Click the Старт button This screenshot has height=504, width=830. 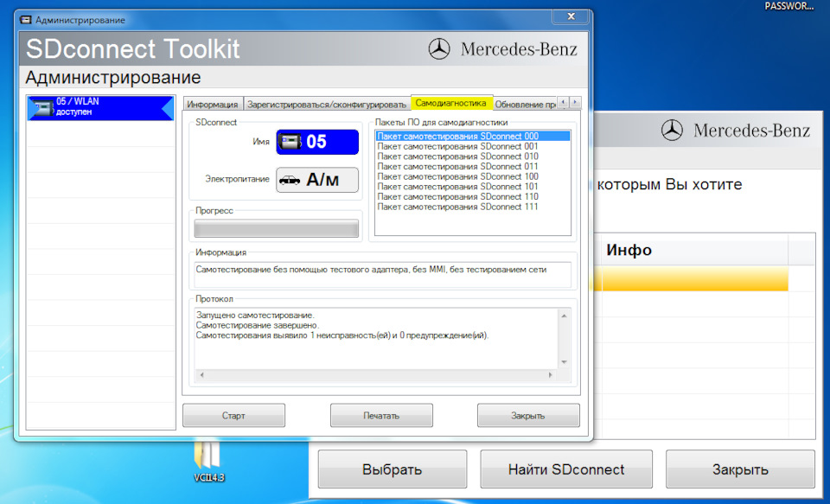pyautogui.click(x=233, y=416)
